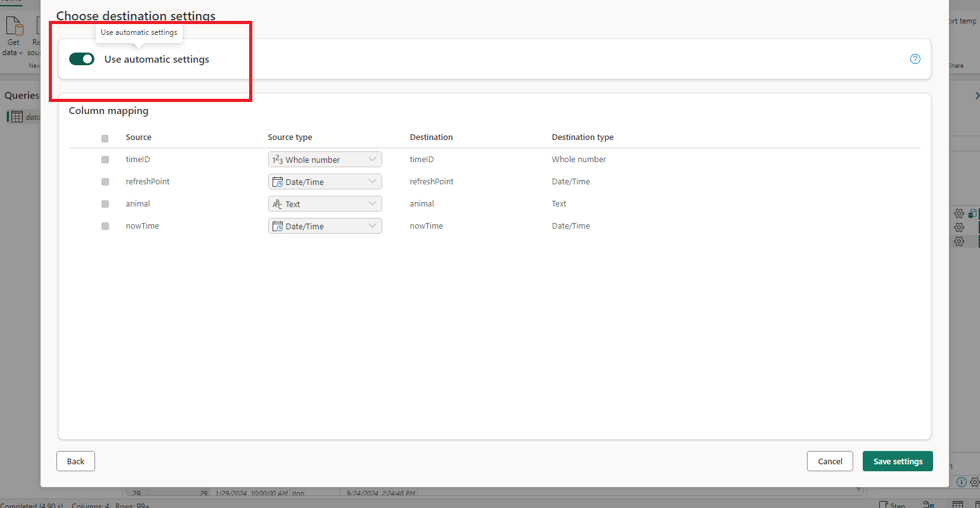Click the Text destination type for animal
Viewport: 980px width, 508px height.
click(x=558, y=204)
